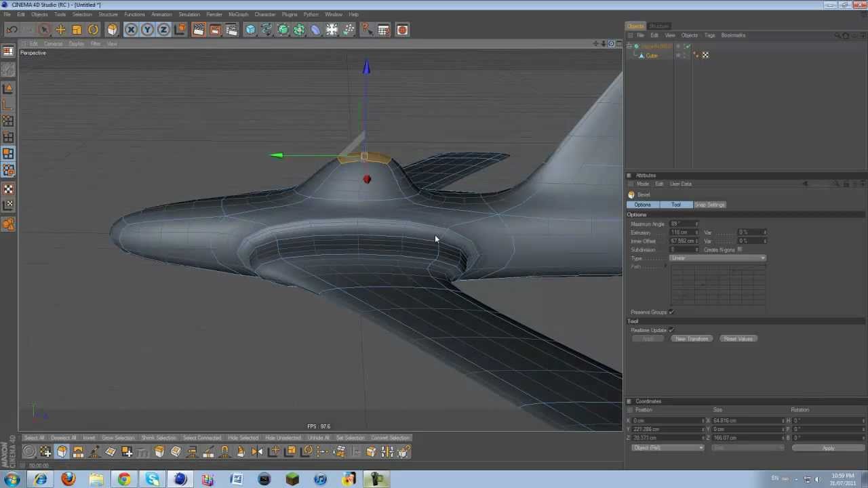
Task: Open the Tool tab in Attributes
Action: pos(675,205)
